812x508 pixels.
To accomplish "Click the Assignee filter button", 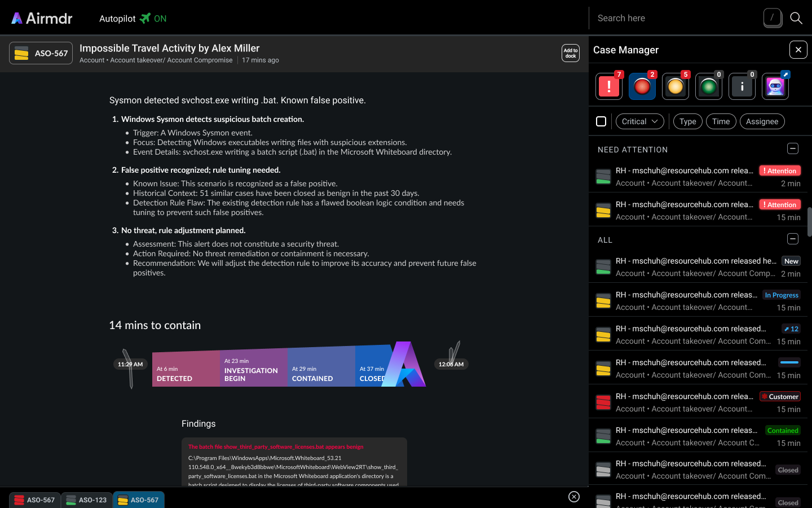I will pyautogui.click(x=762, y=121).
